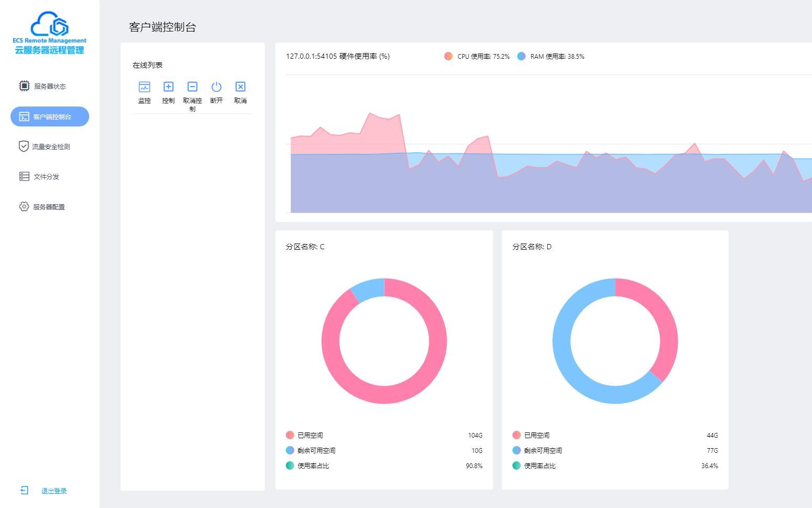Click the 取消 cancel X icon

(x=240, y=87)
